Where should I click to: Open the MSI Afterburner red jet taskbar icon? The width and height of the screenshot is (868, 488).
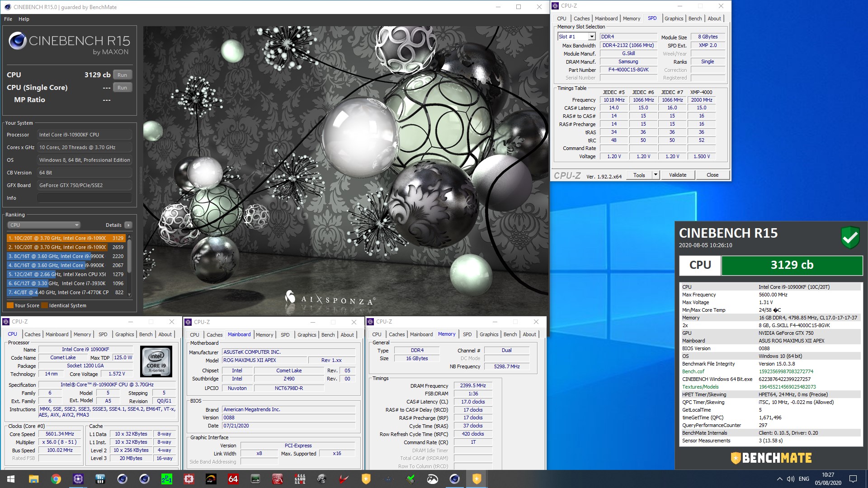[344, 479]
